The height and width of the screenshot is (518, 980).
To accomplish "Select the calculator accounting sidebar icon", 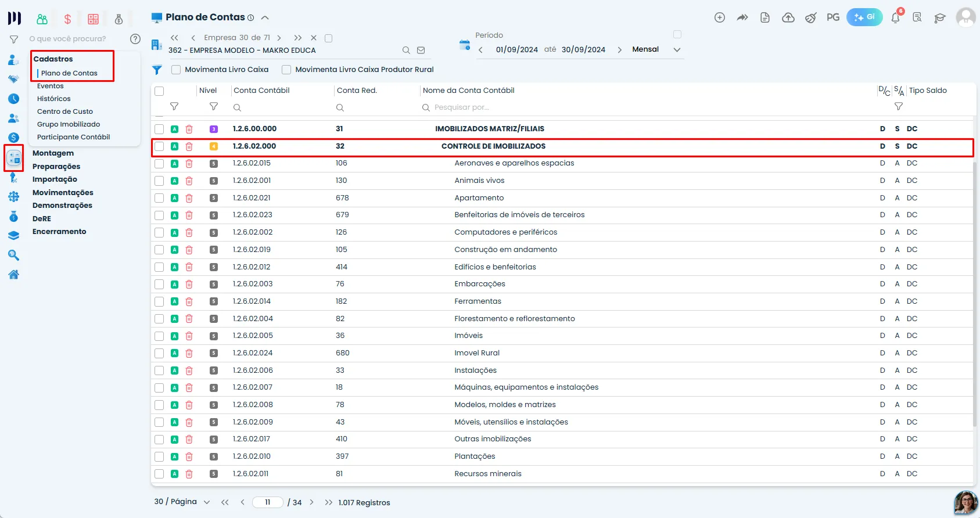I will pyautogui.click(x=14, y=157).
